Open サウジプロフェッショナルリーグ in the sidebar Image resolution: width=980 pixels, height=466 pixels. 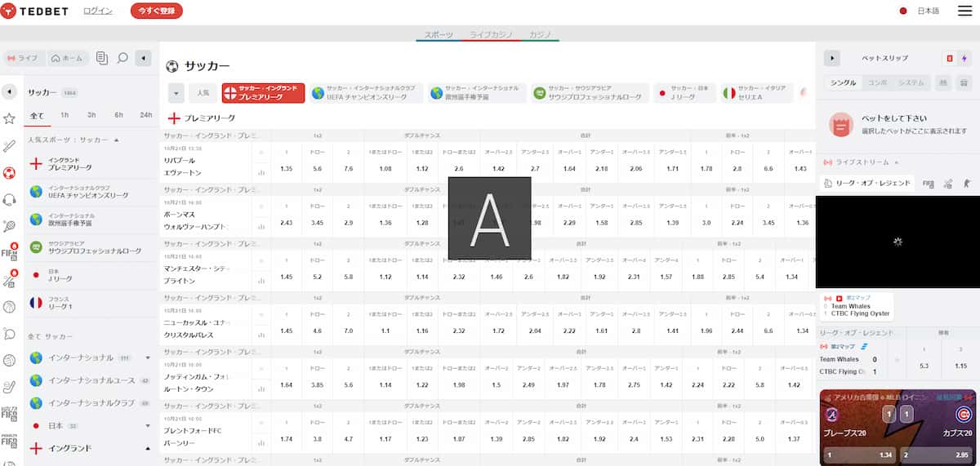(91, 247)
